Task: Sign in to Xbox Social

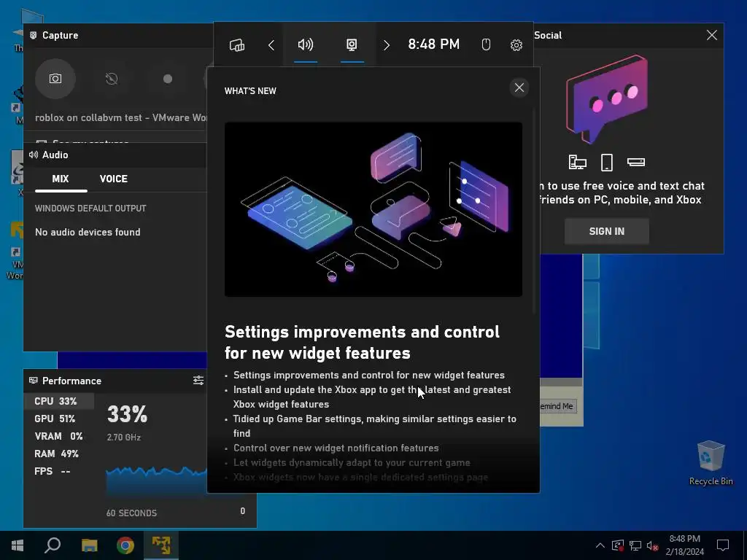Action: (x=606, y=231)
